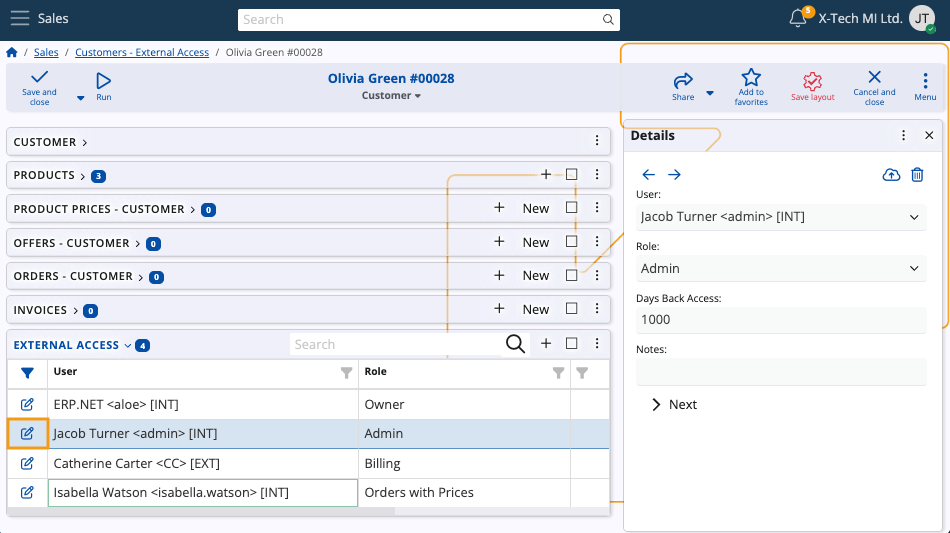Click the cloud upload icon in Details
The width and height of the screenshot is (950, 533).
click(891, 175)
